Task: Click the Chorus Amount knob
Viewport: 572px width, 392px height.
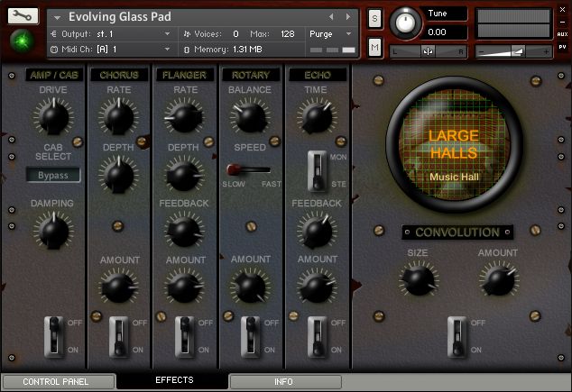Action: click(x=118, y=287)
